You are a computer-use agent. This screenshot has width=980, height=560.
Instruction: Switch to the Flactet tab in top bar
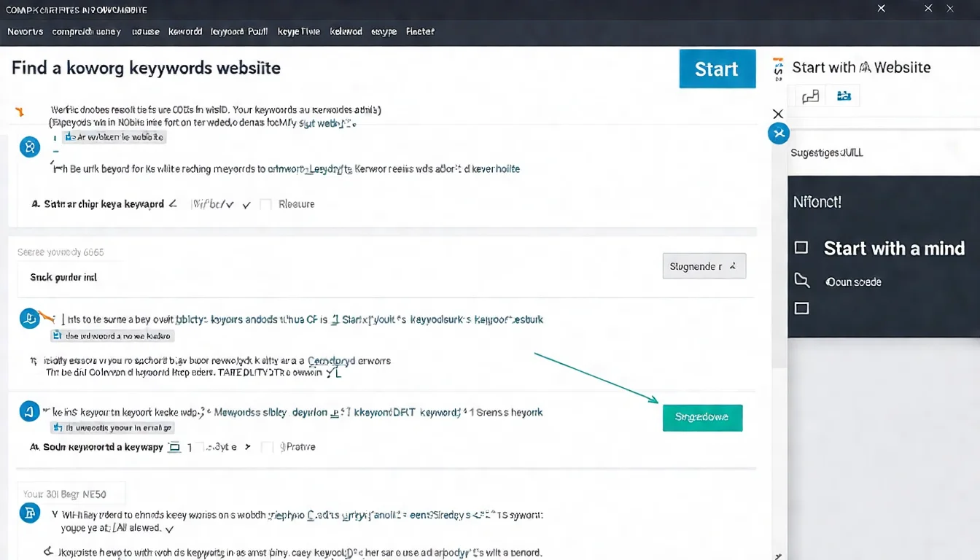[420, 32]
